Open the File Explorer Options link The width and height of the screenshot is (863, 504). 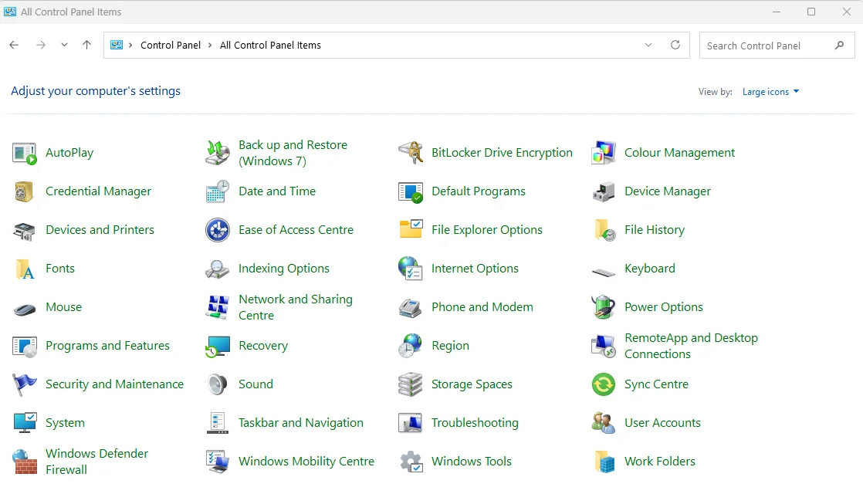pos(487,230)
